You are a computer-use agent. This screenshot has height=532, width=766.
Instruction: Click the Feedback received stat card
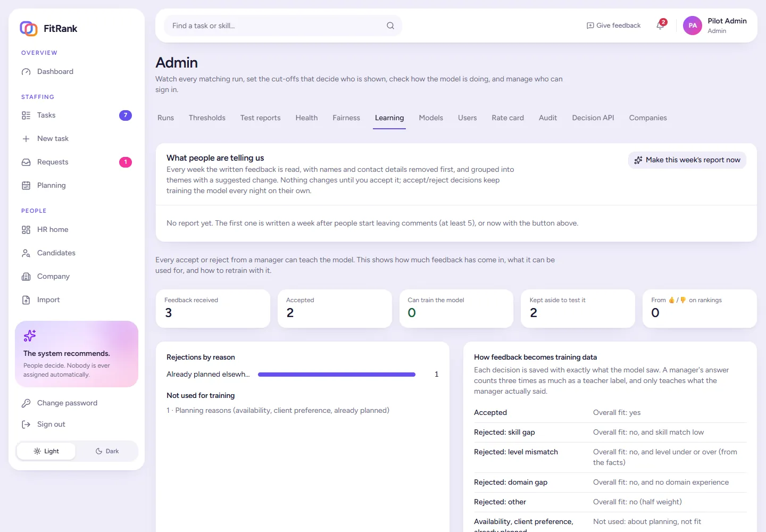click(213, 309)
